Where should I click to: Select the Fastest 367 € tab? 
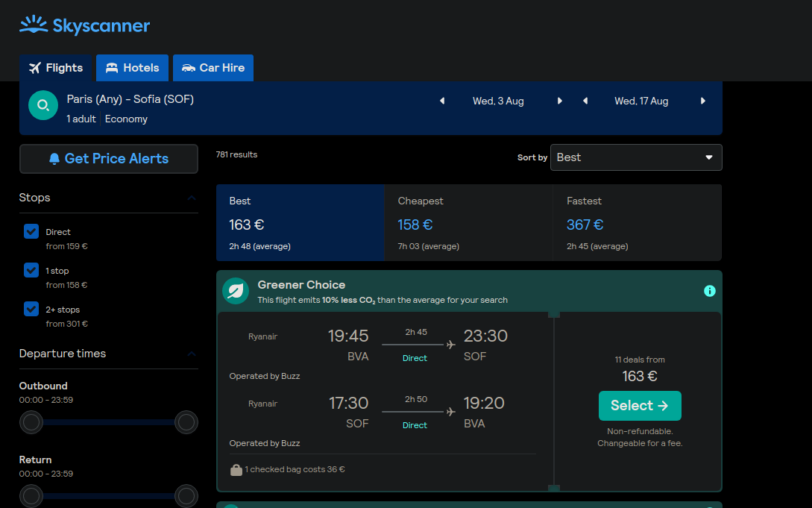point(637,223)
